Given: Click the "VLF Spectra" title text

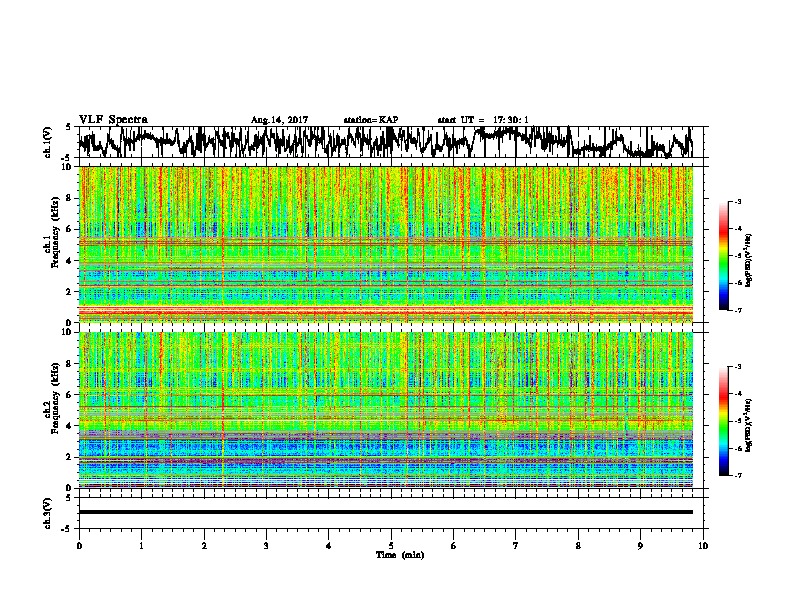Looking at the screenshot, I should point(113,119).
